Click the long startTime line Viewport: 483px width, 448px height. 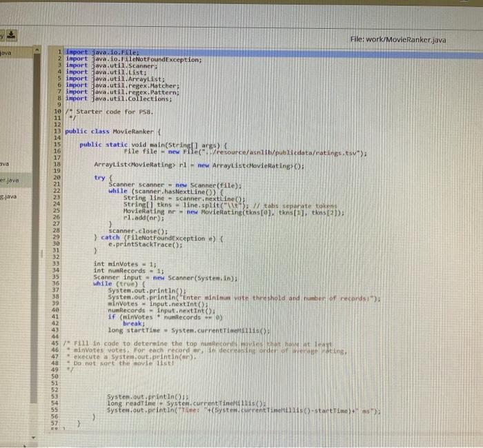coord(189,331)
